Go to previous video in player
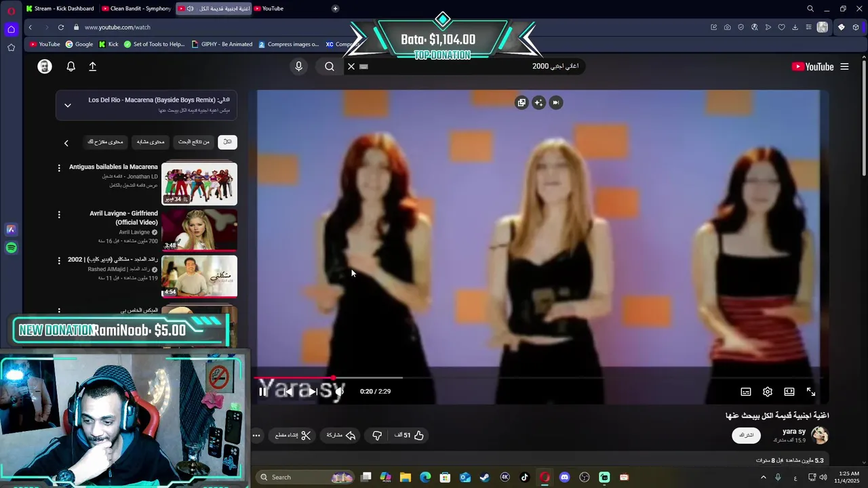 tap(288, 392)
